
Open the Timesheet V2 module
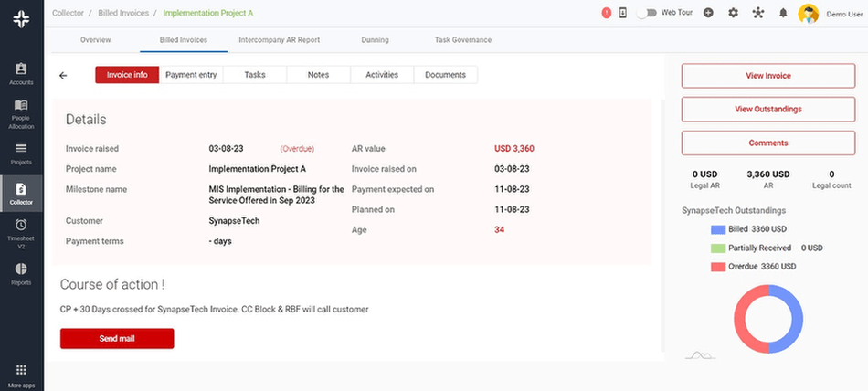[x=21, y=230]
